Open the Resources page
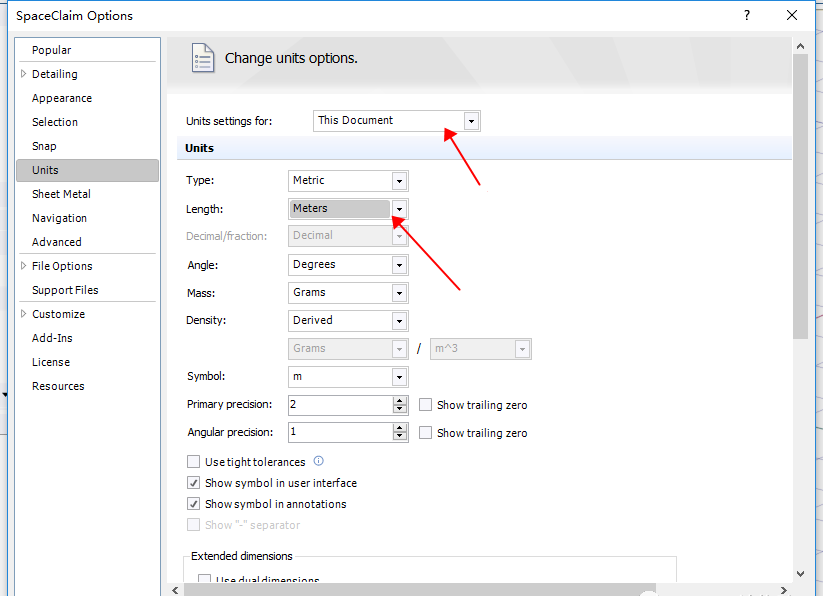Screen dimensions: 823x596 (58, 386)
